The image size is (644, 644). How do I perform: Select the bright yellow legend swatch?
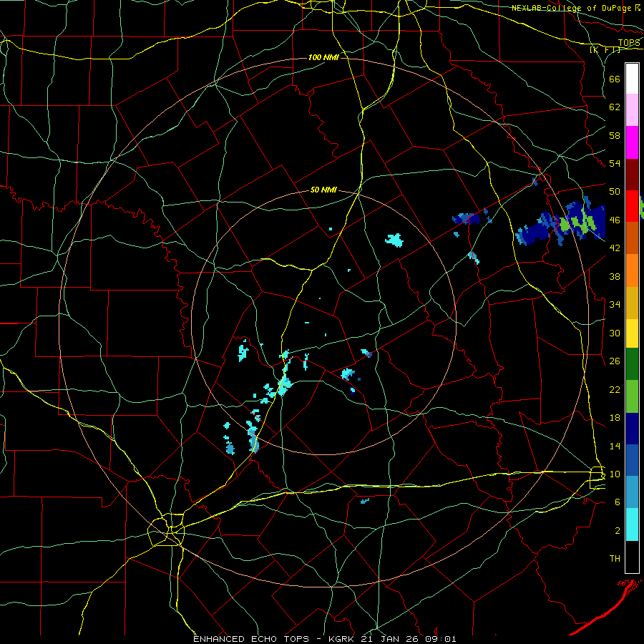click(632, 333)
